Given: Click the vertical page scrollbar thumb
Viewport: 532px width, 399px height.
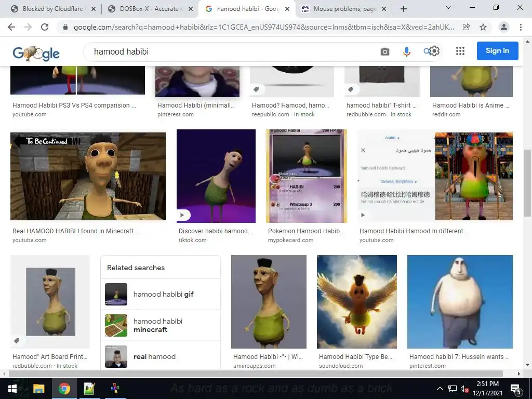Looking at the screenshot, I should (x=527, y=182).
